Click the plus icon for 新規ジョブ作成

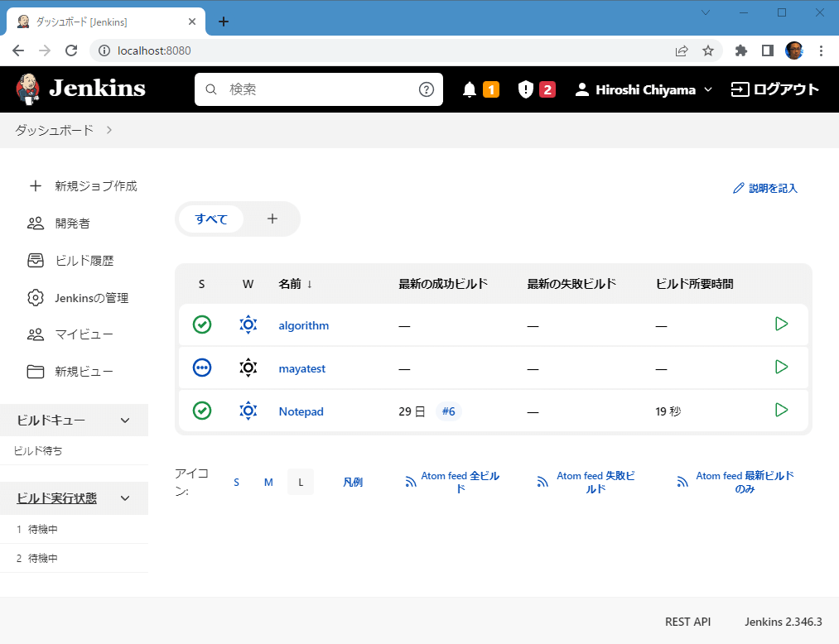36,185
